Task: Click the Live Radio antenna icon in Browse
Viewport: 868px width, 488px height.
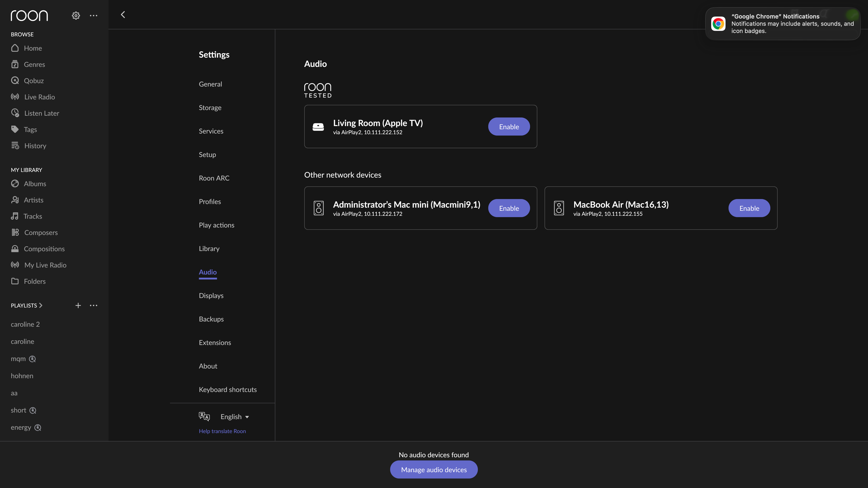Action: pyautogui.click(x=15, y=97)
